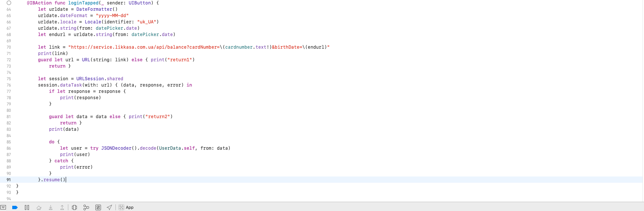
Task: Hide the debug area with the toggle icon
Action: pos(3,207)
